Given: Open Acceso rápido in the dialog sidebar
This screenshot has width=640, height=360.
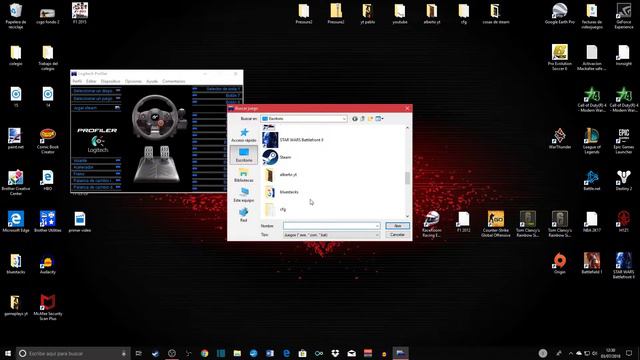Looking at the screenshot, I should click(x=244, y=135).
